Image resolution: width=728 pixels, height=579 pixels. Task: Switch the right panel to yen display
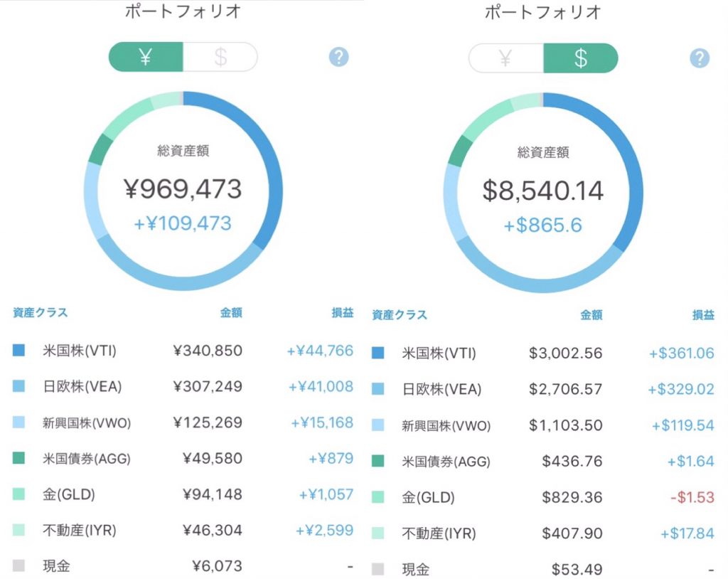point(505,57)
